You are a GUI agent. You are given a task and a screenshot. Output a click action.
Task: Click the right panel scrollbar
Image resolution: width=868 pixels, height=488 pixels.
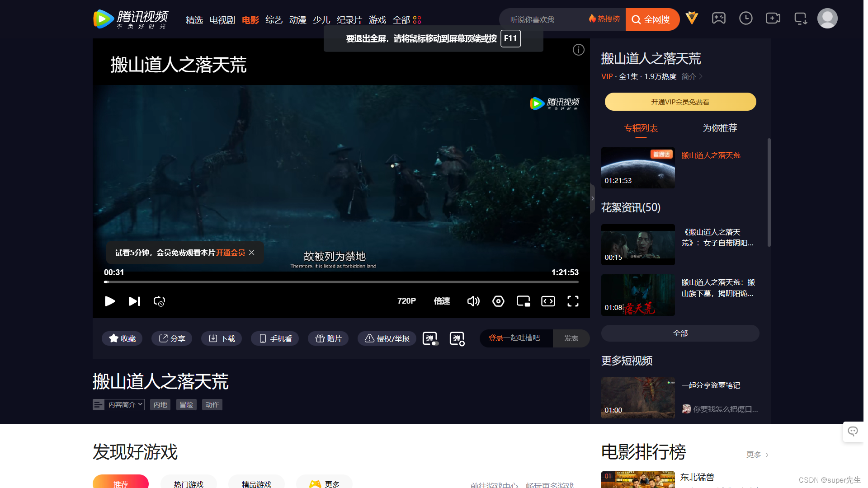tap(769, 192)
